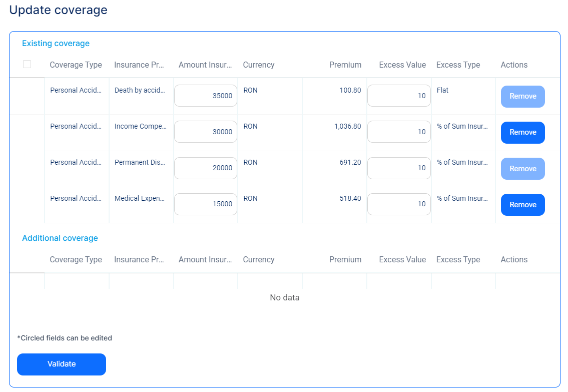Click Remove for Permanent Disability row

pos(522,169)
